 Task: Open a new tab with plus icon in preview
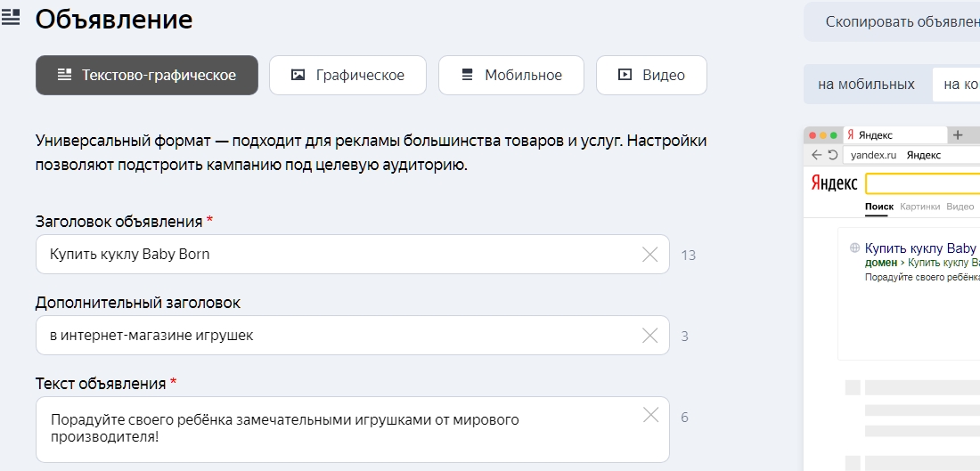(958, 135)
